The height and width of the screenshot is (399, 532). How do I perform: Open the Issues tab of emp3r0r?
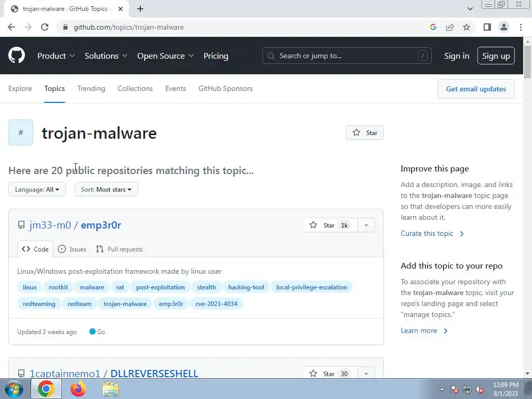[x=72, y=249]
